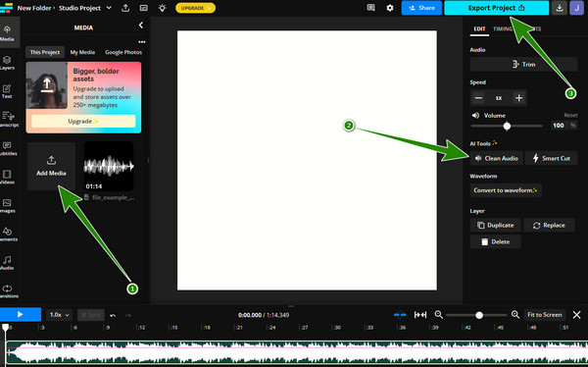Click Upgrade in the assets promo card
588x367 pixels.
[83, 122]
